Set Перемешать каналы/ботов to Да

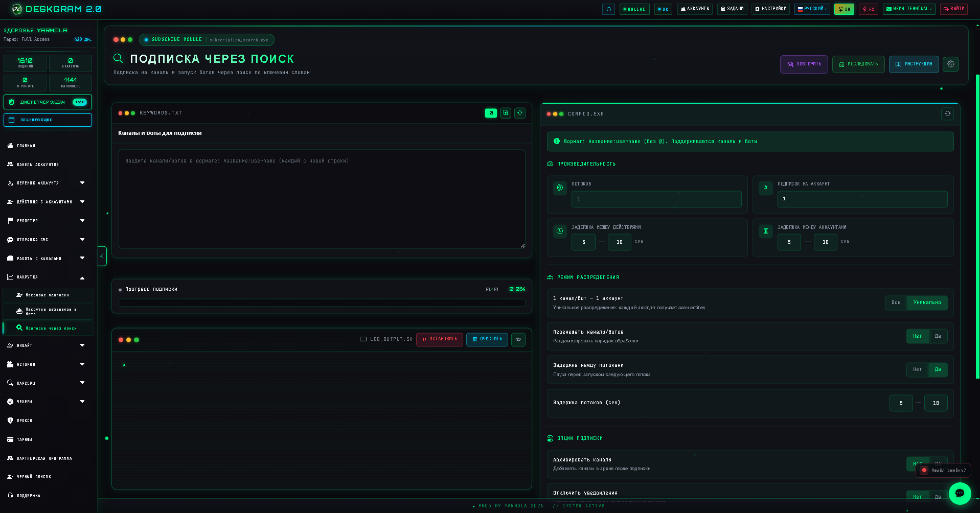click(938, 336)
